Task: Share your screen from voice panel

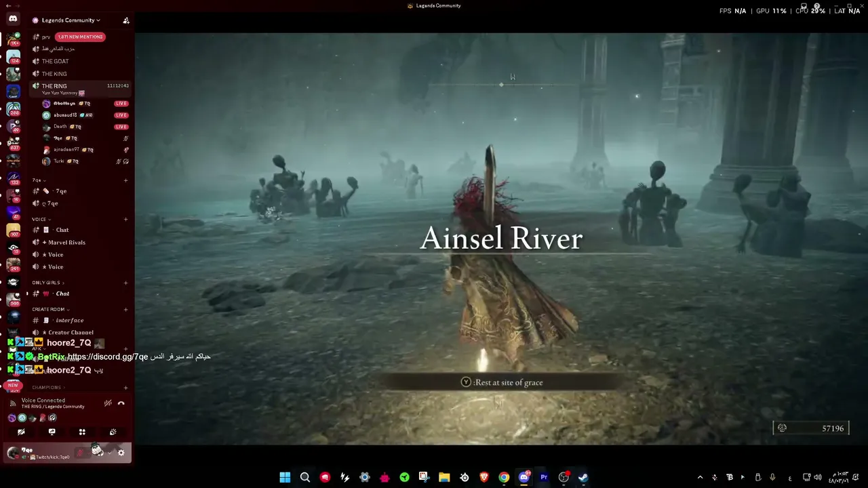Action: [52, 432]
